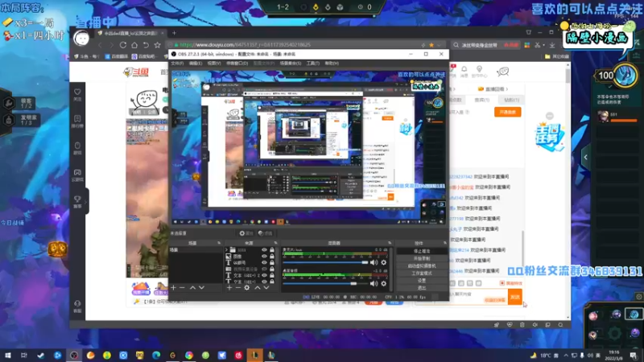Click 开始录制 start recording button
644x362 pixels.
pyautogui.click(x=422, y=258)
